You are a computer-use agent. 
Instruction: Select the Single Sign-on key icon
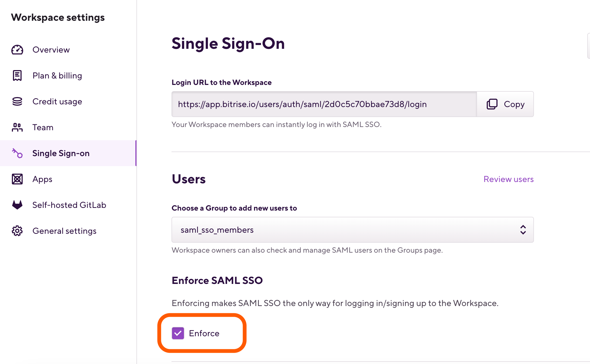(x=17, y=153)
